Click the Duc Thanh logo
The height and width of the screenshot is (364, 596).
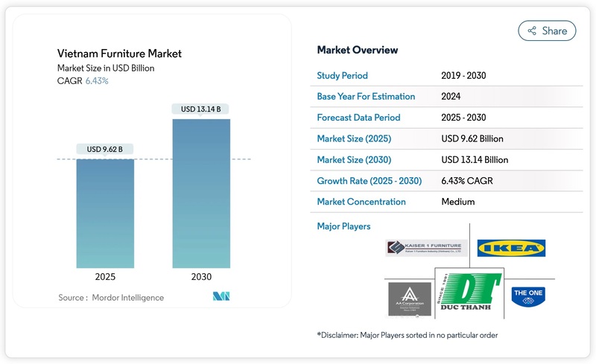pos(469,293)
